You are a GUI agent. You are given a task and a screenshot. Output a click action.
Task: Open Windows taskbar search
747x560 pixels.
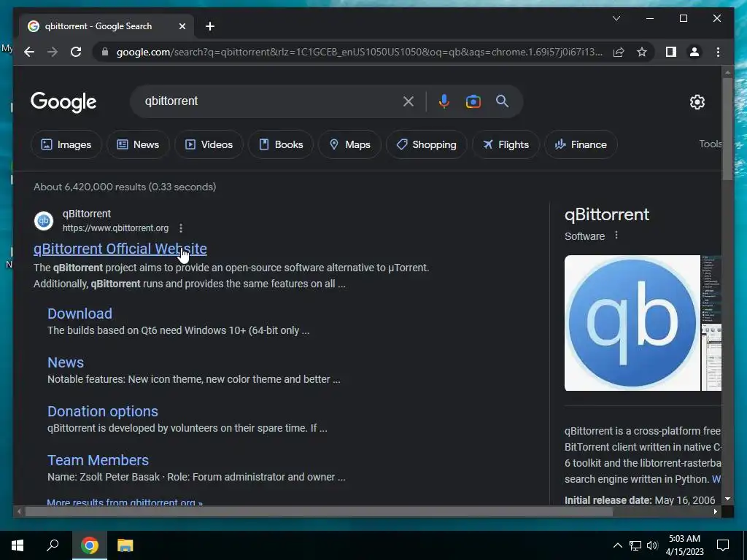pyautogui.click(x=53, y=545)
